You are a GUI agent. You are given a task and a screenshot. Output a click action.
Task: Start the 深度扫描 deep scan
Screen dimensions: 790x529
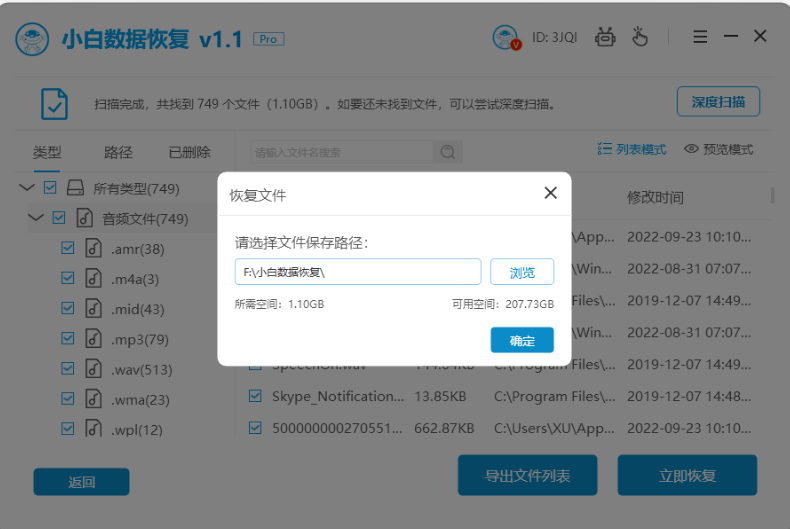(718, 102)
